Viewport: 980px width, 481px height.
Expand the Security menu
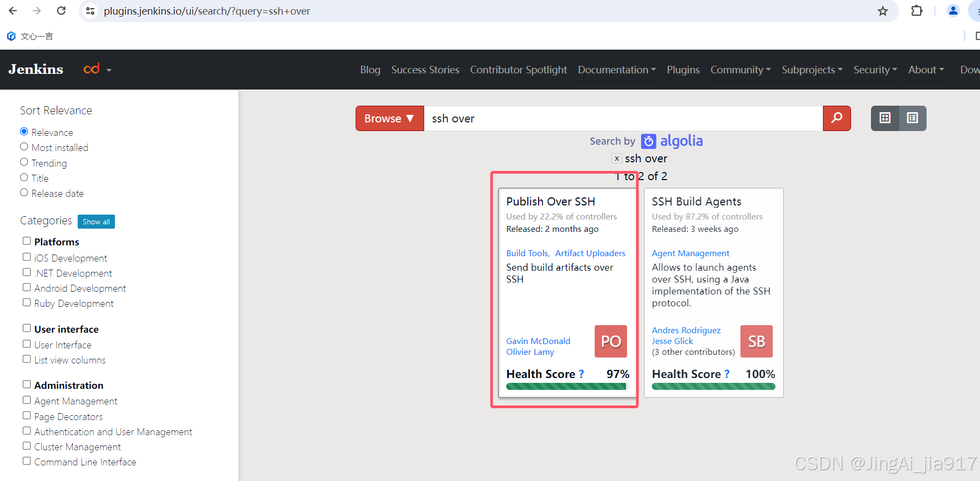(x=875, y=70)
